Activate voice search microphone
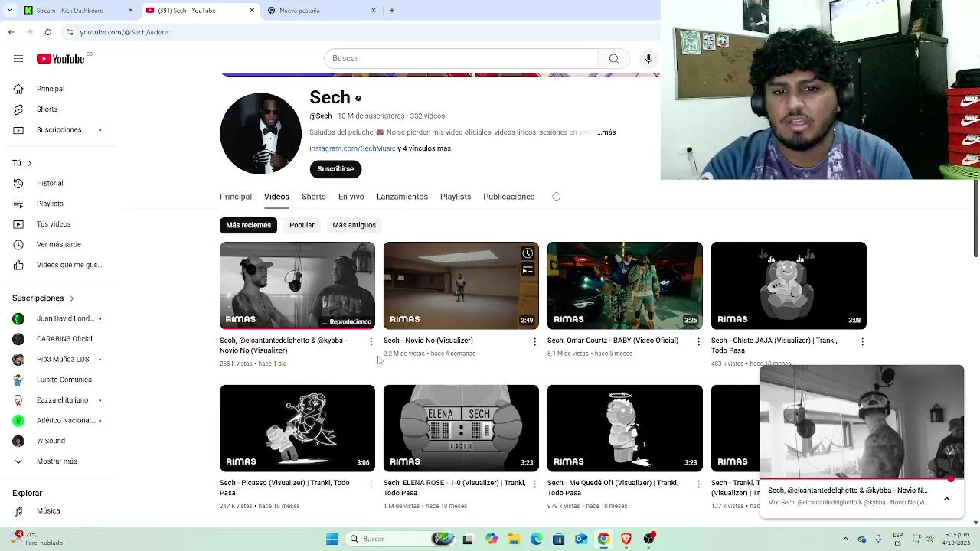Viewport: 980px width, 551px height. click(648, 59)
